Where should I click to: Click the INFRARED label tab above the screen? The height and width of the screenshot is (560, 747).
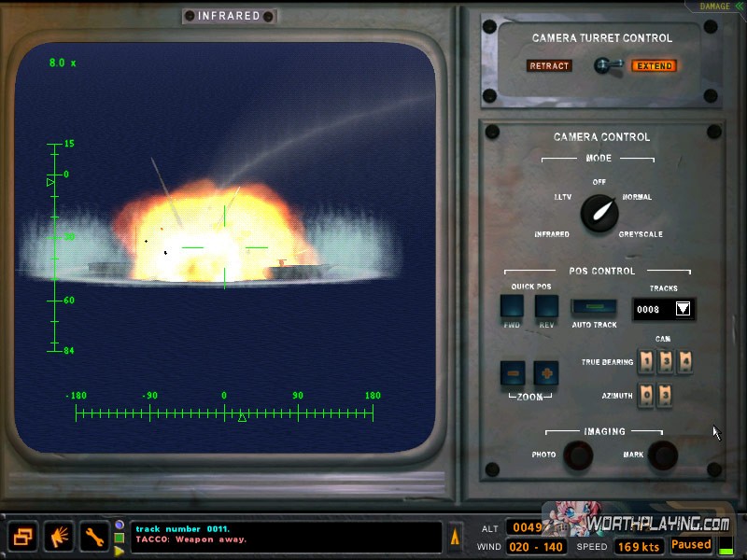pos(229,16)
